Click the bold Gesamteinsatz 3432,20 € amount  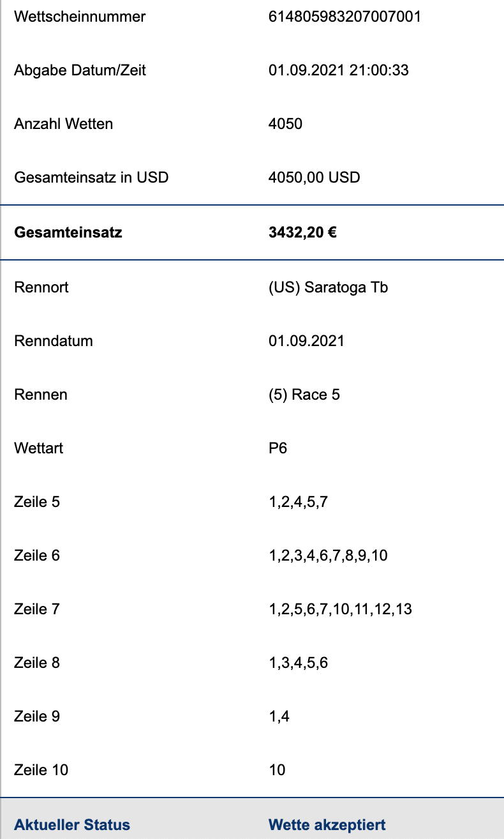coord(303,232)
